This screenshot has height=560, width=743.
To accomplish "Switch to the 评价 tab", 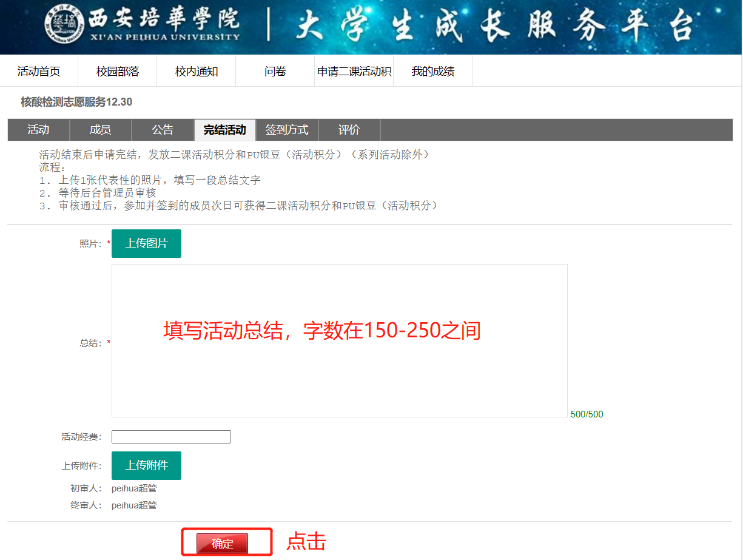I will pos(349,130).
